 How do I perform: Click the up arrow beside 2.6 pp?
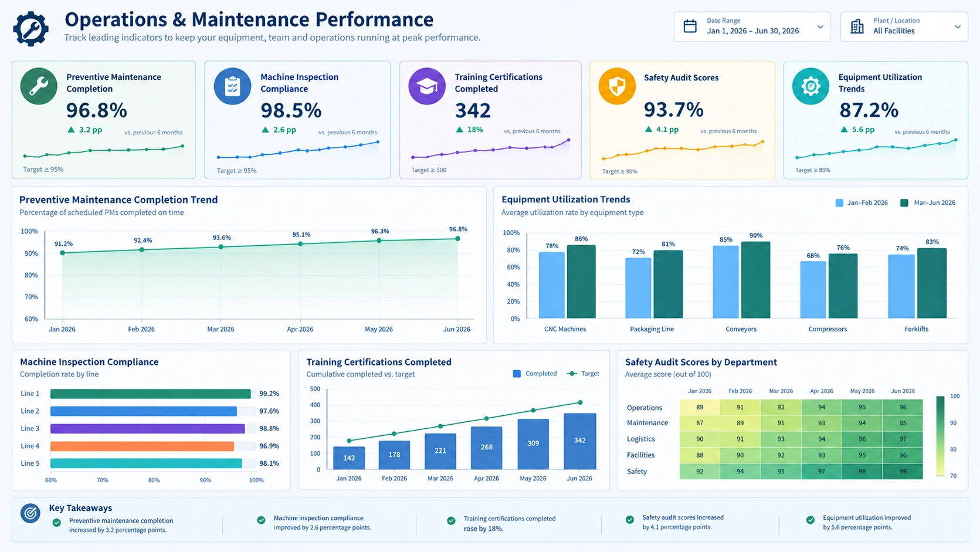(x=265, y=130)
